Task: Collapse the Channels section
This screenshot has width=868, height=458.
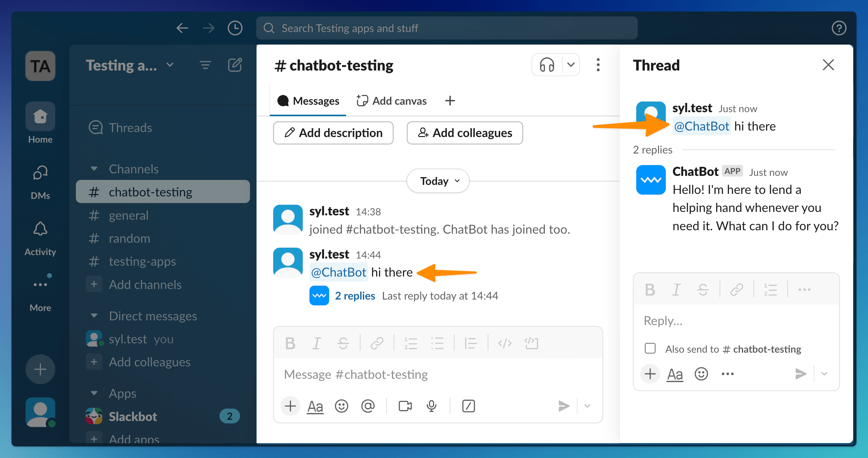Action: pos(94,169)
